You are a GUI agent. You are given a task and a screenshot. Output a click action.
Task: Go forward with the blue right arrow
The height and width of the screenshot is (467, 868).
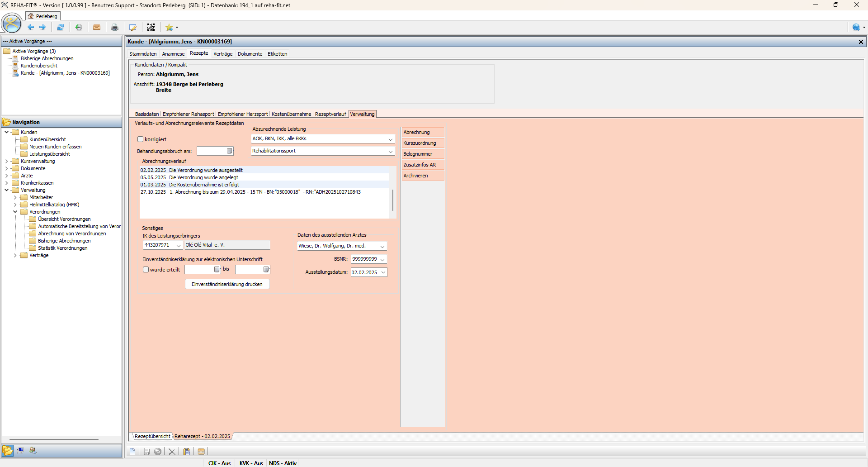(x=42, y=27)
